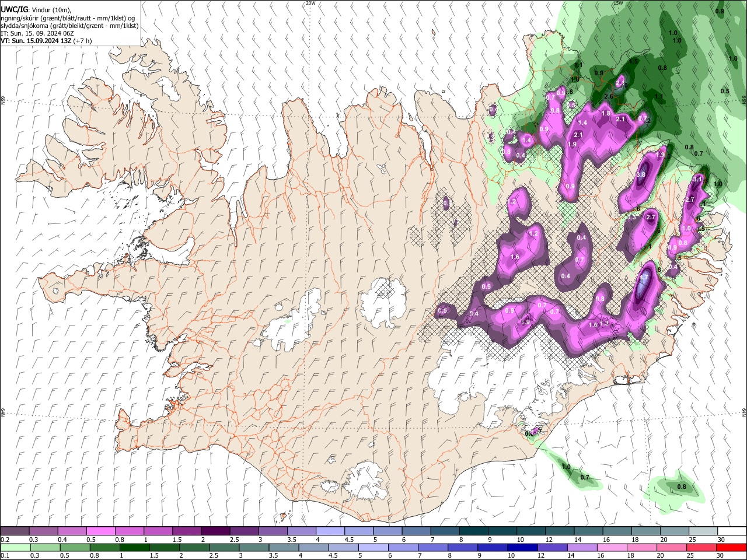
Task: Click the "15W" longitude label
Action: [619, 3]
